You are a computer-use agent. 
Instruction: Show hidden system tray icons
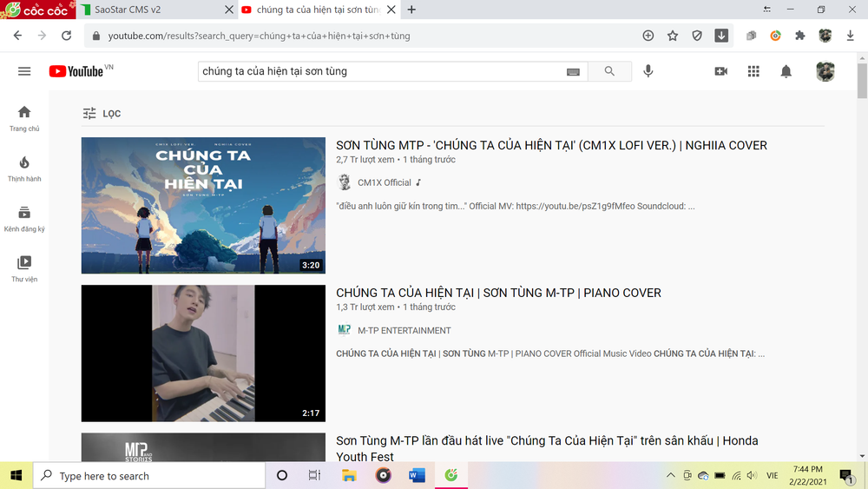coord(670,475)
